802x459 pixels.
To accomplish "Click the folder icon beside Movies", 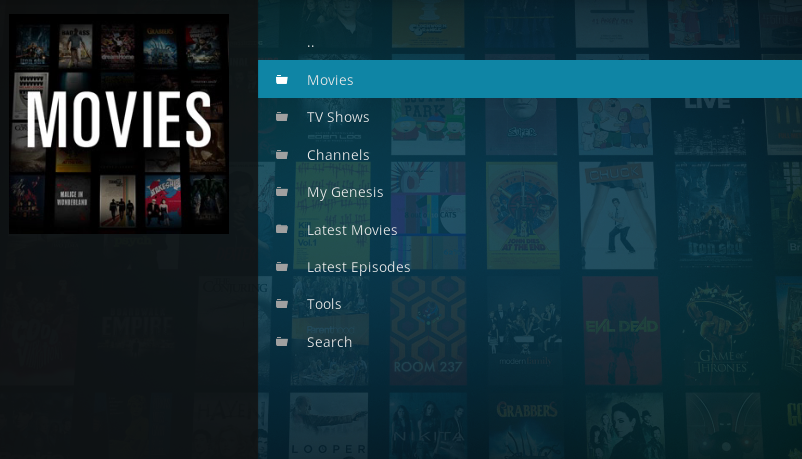I will click(x=282, y=79).
